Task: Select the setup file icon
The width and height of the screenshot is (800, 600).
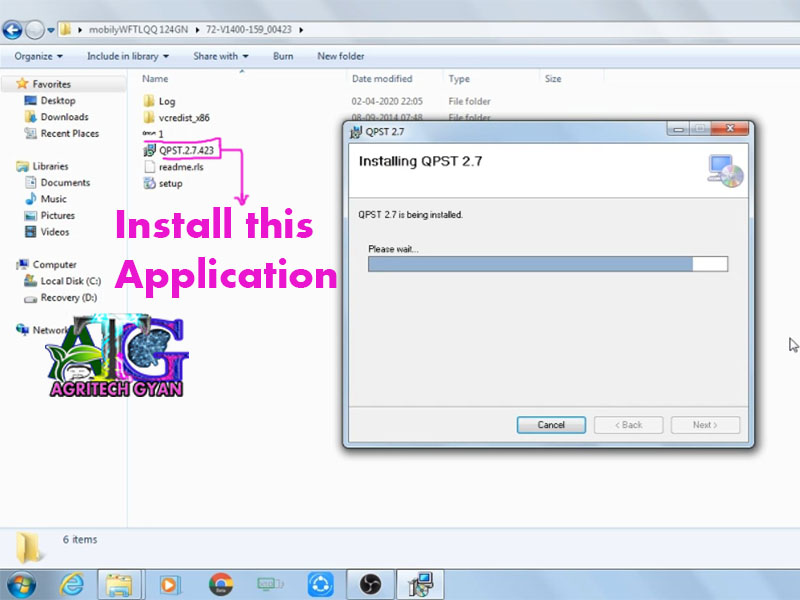Action: pyautogui.click(x=149, y=183)
